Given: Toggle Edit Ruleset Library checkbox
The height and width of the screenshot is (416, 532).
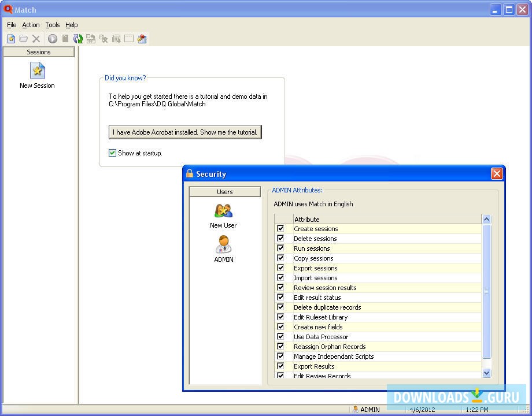Looking at the screenshot, I should [280, 317].
